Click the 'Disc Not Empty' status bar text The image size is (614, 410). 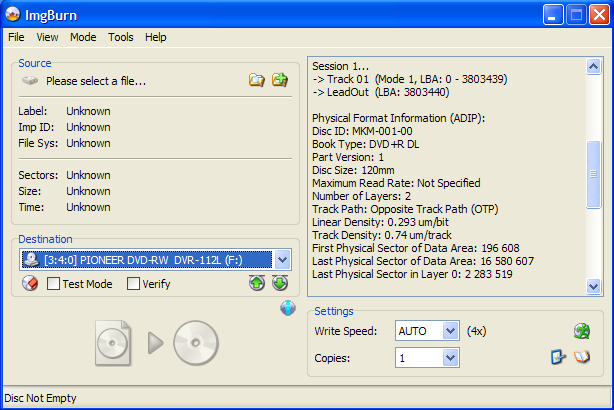[x=40, y=398]
